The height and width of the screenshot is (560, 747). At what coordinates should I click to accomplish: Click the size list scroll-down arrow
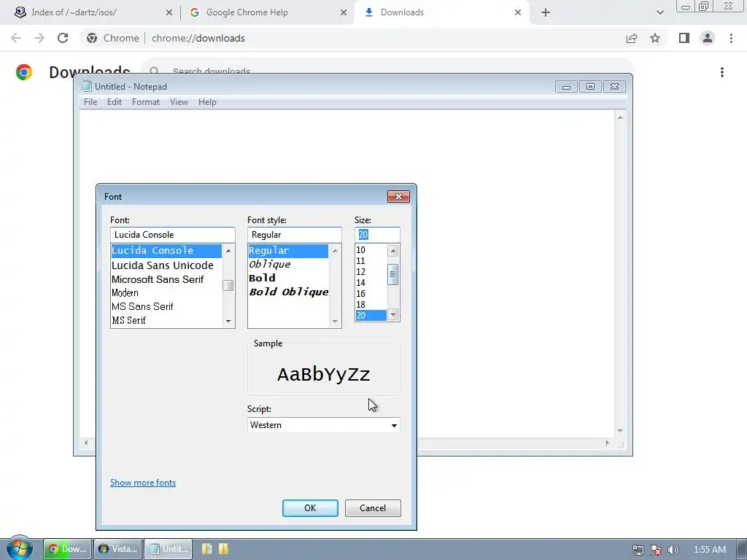click(393, 315)
